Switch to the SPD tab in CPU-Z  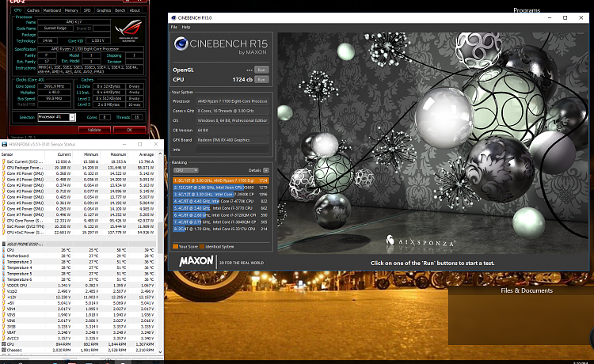pos(87,10)
